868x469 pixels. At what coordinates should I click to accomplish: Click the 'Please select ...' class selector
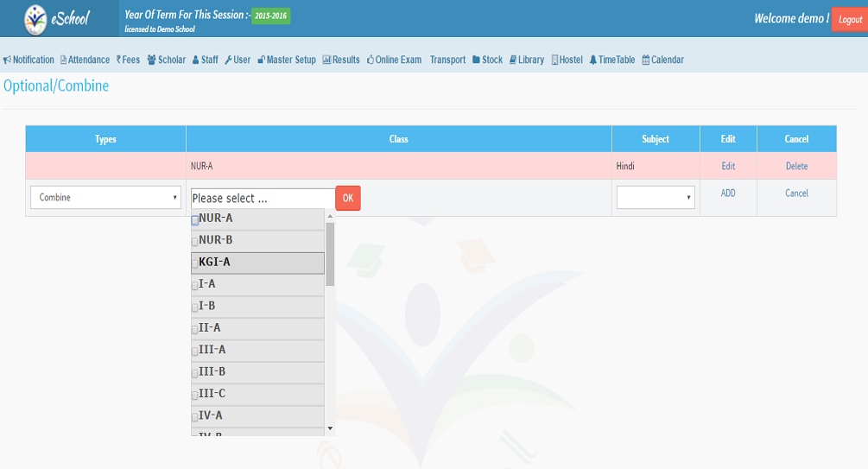[262, 199]
